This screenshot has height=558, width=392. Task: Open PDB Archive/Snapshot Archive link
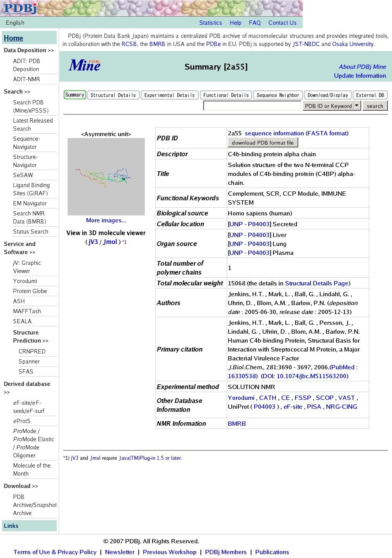35,505
